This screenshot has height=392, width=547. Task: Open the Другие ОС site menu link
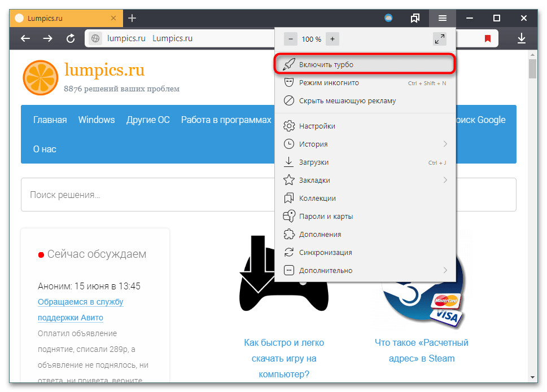[148, 120]
